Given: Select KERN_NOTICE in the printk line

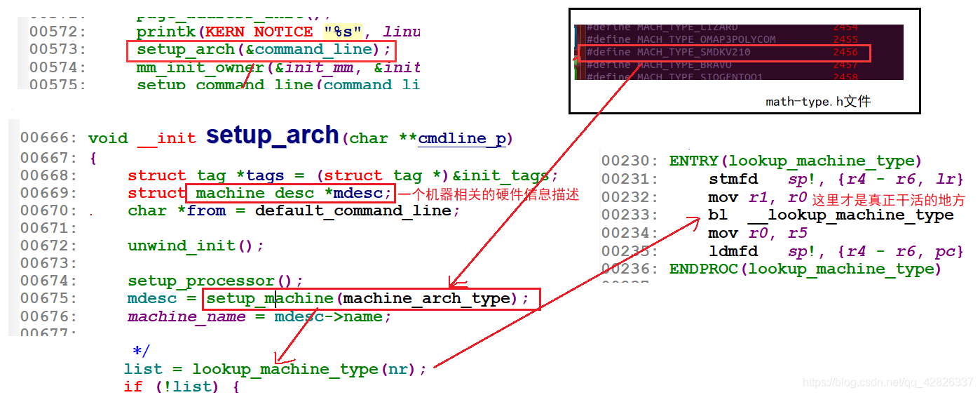Looking at the screenshot, I should coord(259,32).
